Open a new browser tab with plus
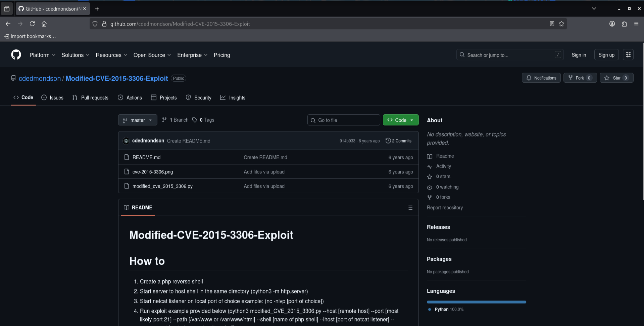 tap(97, 9)
